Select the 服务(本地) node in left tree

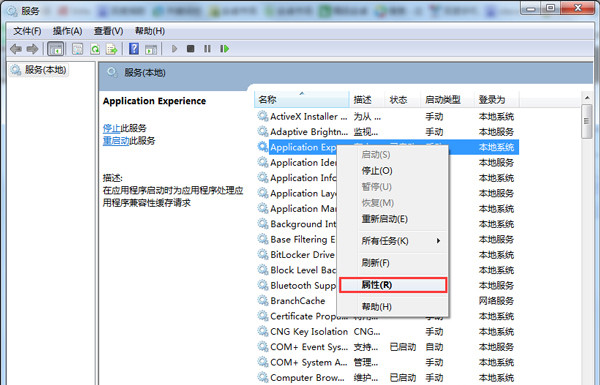click(x=39, y=70)
